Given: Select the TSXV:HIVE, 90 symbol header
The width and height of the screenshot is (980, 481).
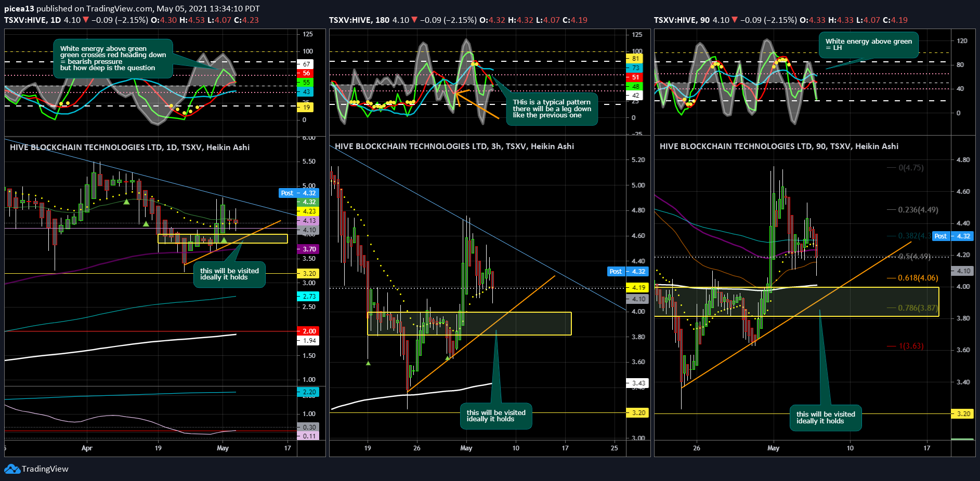Looking at the screenshot, I should [x=682, y=20].
